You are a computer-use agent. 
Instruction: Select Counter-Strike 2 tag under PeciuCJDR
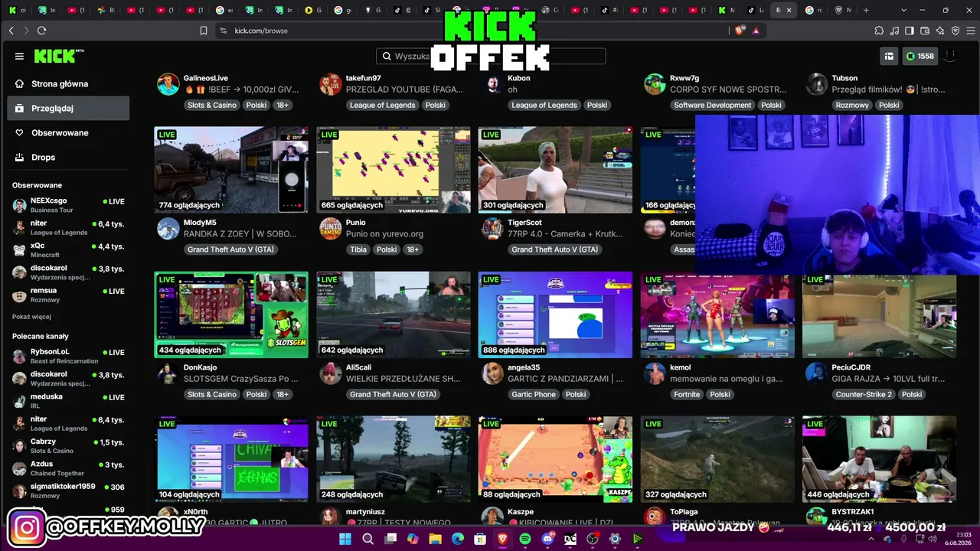864,394
